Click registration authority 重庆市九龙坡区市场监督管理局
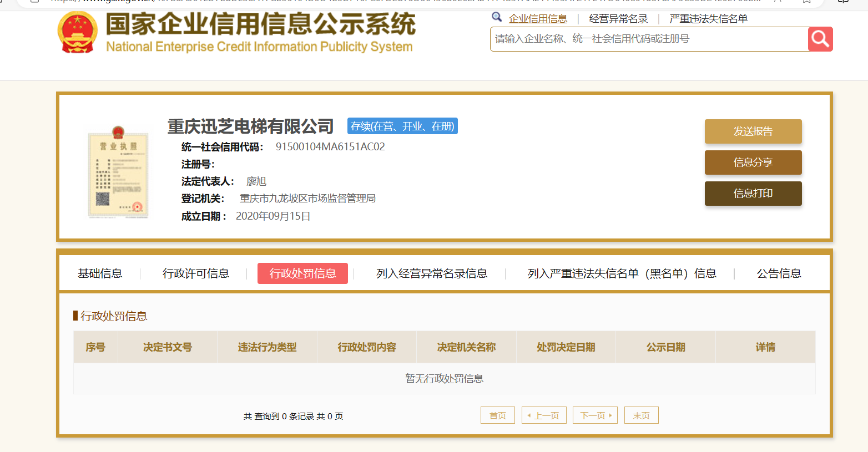This screenshot has height=452, width=868. (307, 199)
